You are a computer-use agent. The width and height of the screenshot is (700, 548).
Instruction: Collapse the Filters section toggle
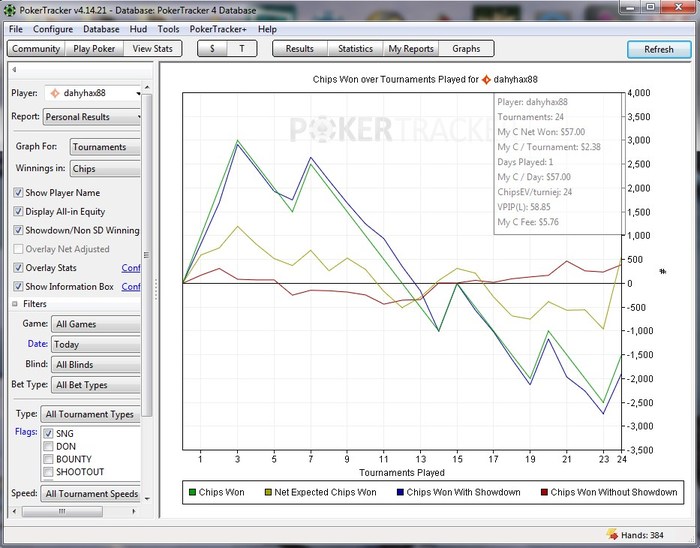click(x=15, y=304)
